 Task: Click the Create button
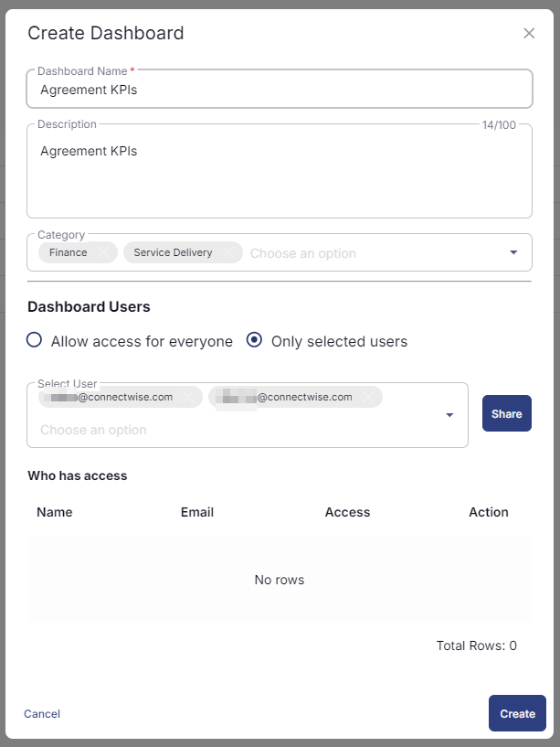click(517, 713)
